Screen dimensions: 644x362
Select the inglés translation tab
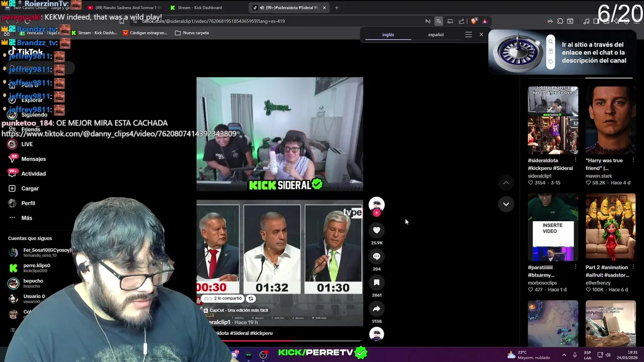(388, 35)
